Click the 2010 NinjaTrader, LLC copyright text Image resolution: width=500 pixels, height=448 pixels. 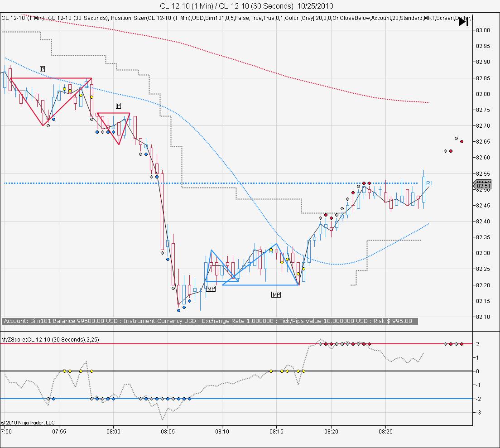pos(28,423)
